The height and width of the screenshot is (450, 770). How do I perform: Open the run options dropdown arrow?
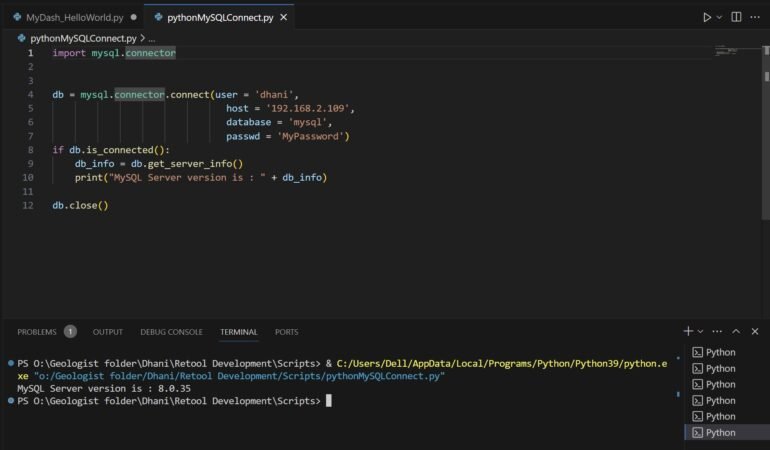[x=719, y=17]
